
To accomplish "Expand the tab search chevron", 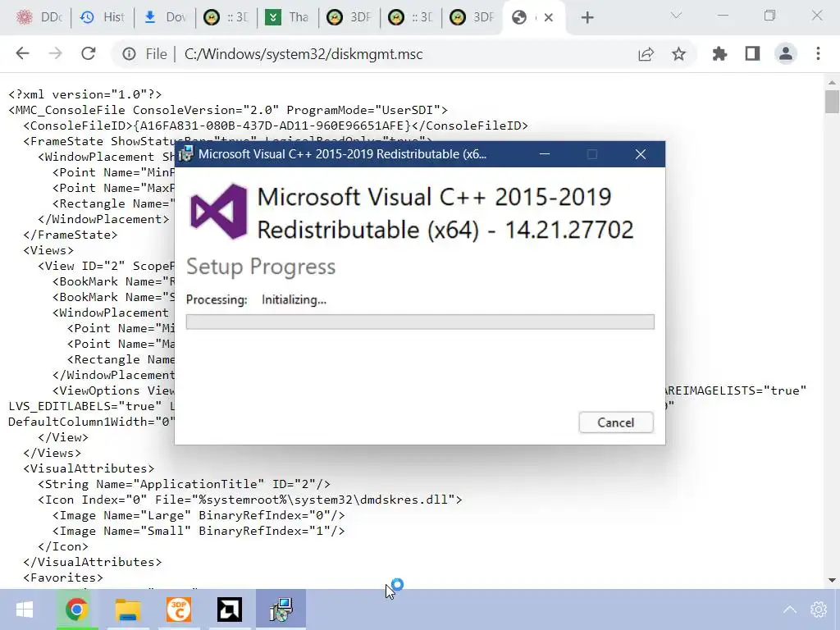I will (x=676, y=16).
